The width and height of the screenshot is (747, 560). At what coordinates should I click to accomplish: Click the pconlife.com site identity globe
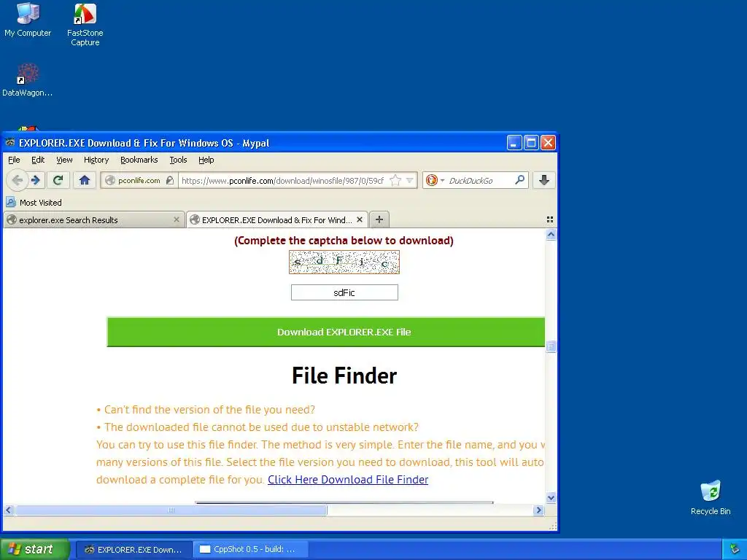(110, 181)
